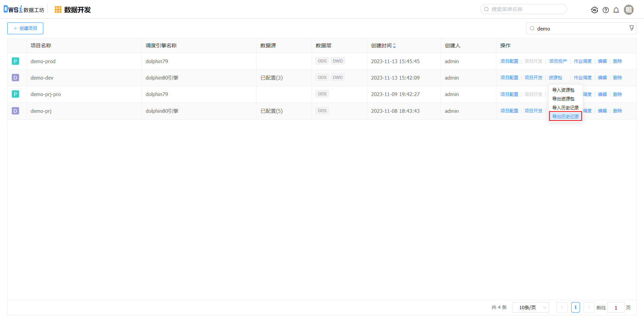
Task: Click 删除 for demo-prj-pro row
Action: 617,94
